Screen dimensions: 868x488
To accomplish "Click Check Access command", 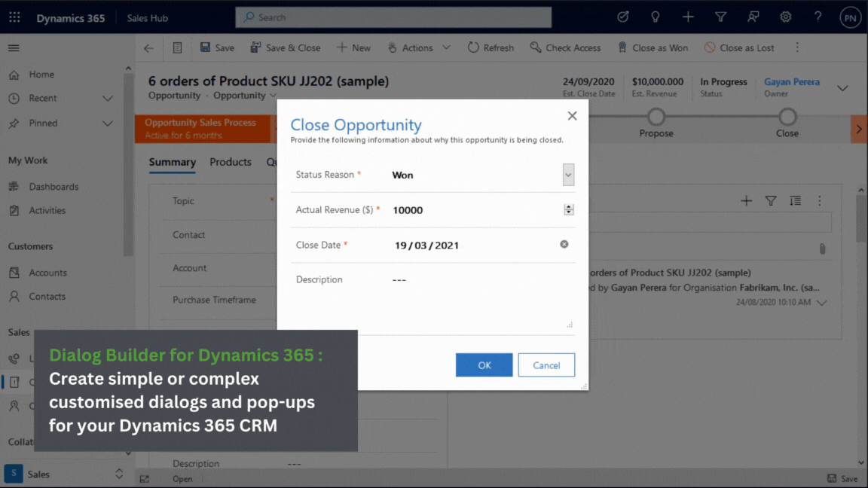I will click(565, 48).
